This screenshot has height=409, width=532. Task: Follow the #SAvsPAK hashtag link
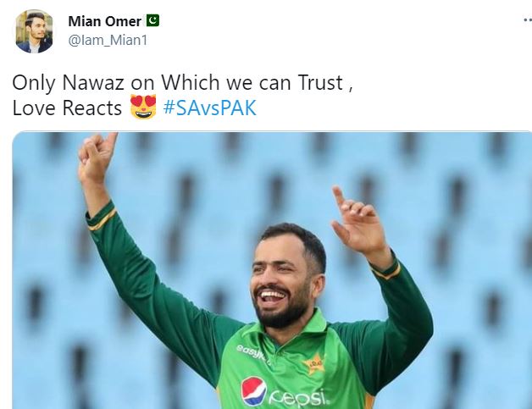click(x=210, y=108)
